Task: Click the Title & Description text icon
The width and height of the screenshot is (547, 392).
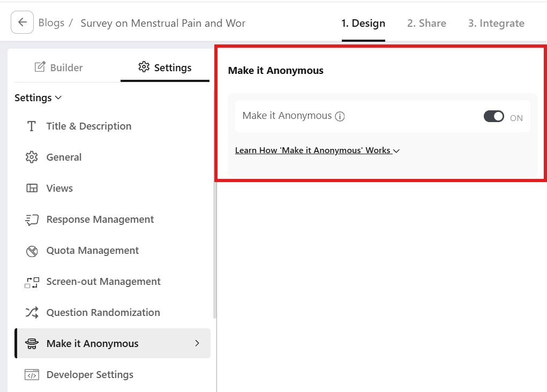Action: click(32, 126)
